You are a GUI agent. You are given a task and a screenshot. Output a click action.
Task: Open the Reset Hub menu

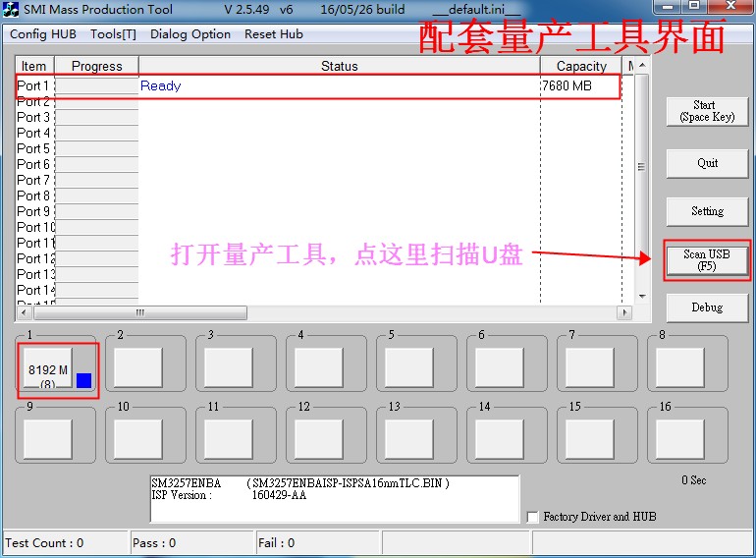(x=274, y=34)
